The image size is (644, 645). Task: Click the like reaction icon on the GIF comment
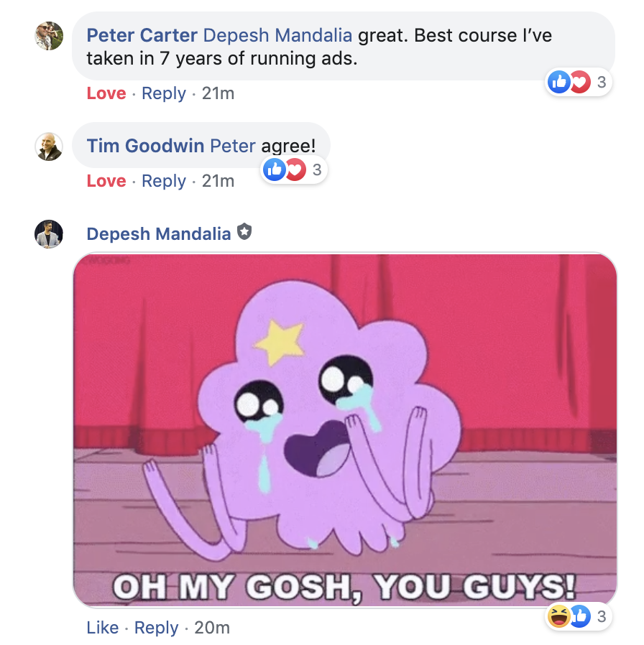click(581, 616)
